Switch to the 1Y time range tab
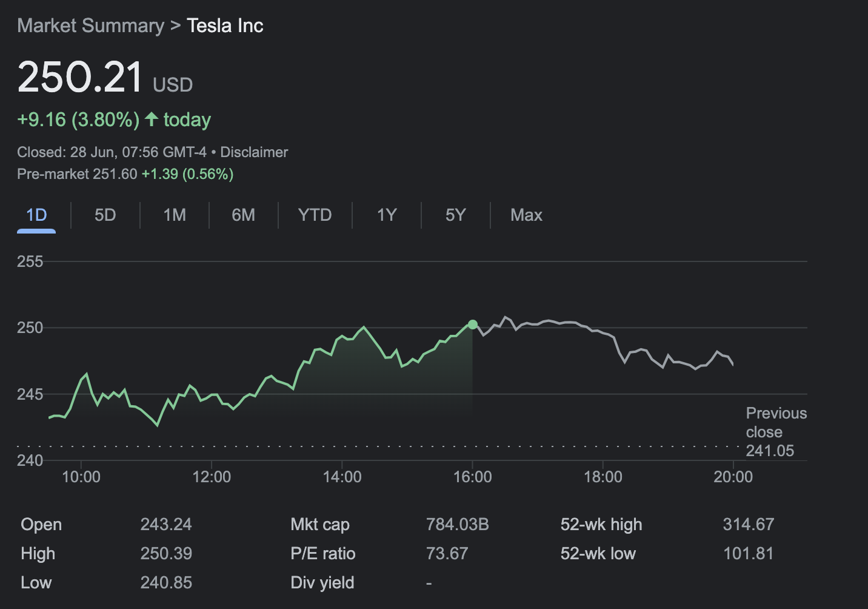Image resolution: width=868 pixels, height=609 pixels. [x=387, y=215]
